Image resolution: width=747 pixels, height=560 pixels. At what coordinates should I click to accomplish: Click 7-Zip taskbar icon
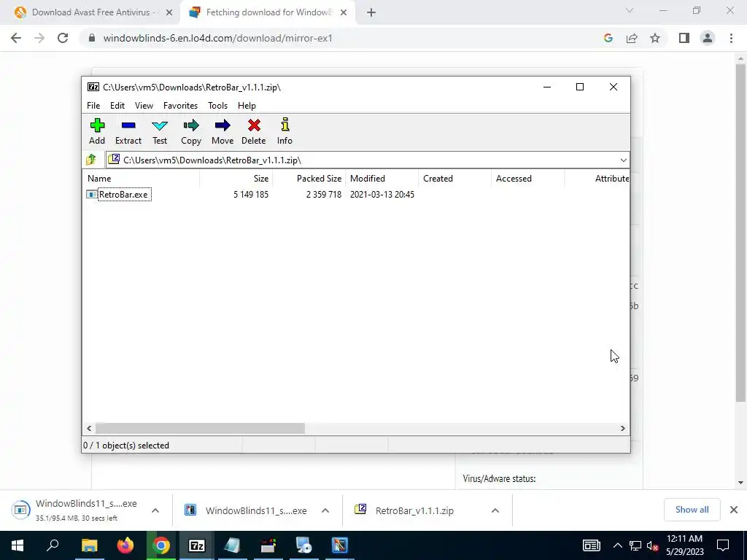[x=197, y=545]
